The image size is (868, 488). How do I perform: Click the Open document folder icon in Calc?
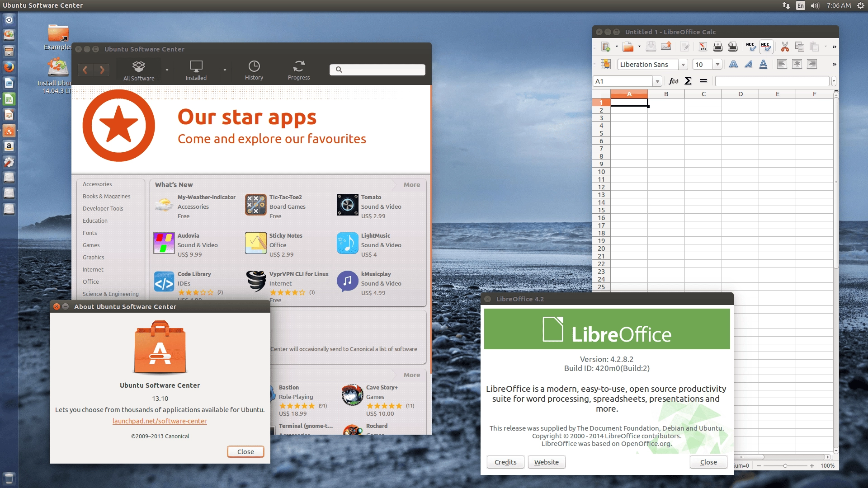[x=628, y=47]
